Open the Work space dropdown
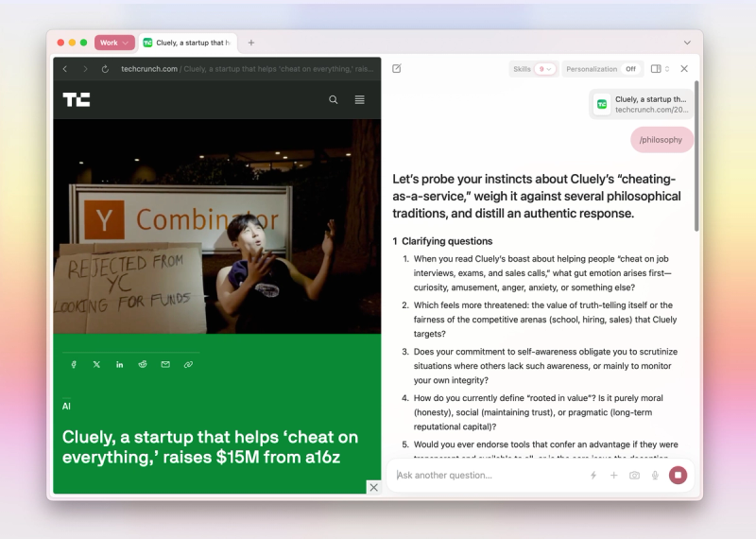 [x=114, y=43]
